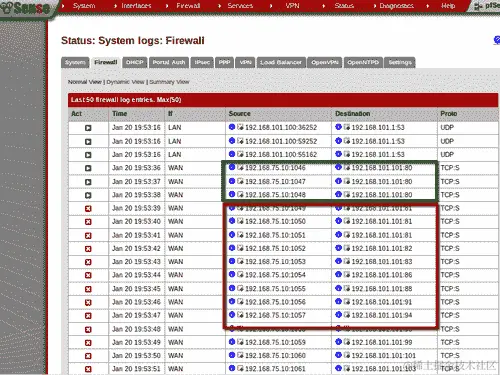
Task: Click the block icon for 19:53:49 entry
Action: 88,343
